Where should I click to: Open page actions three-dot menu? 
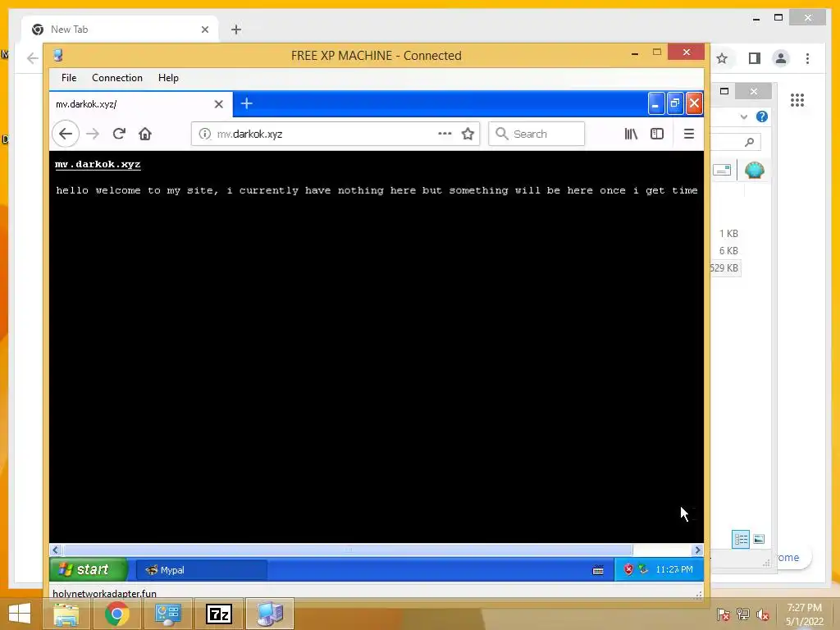[x=445, y=134]
